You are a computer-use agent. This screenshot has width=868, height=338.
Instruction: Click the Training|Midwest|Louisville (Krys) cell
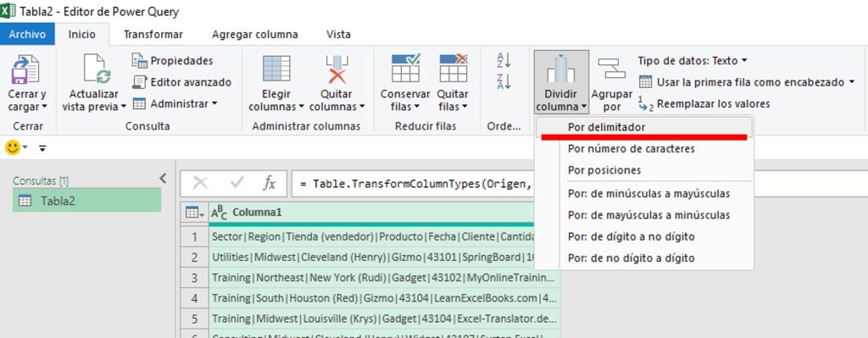click(385, 319)
